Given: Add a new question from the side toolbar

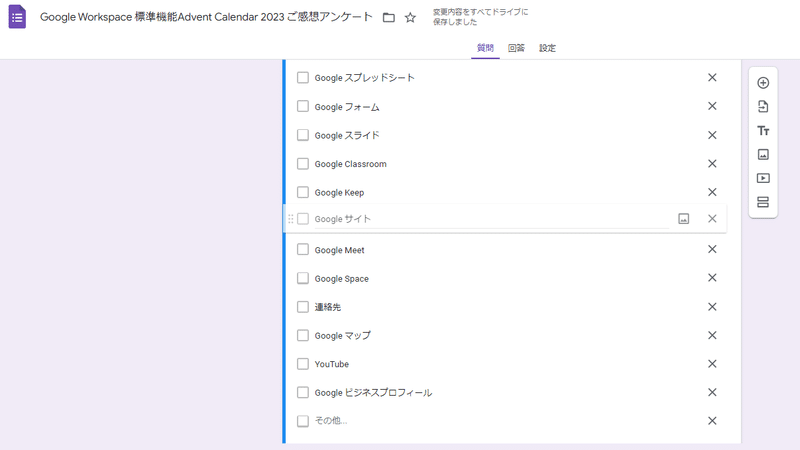Looking at the screenshot, I should tap(763, 83).
